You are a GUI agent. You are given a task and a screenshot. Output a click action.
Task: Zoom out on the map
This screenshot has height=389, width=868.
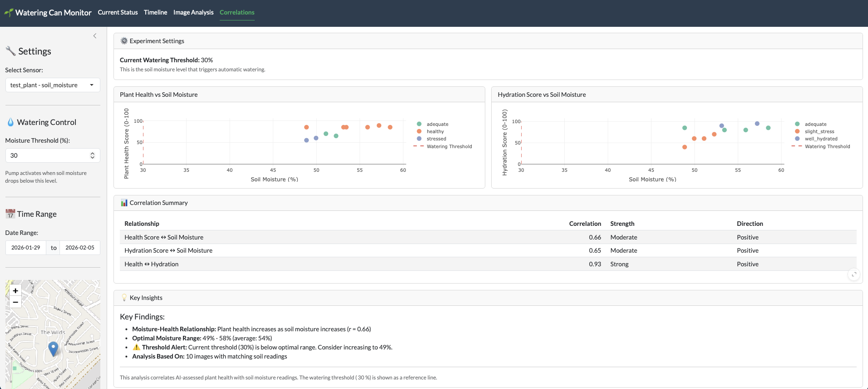point(15,302)
